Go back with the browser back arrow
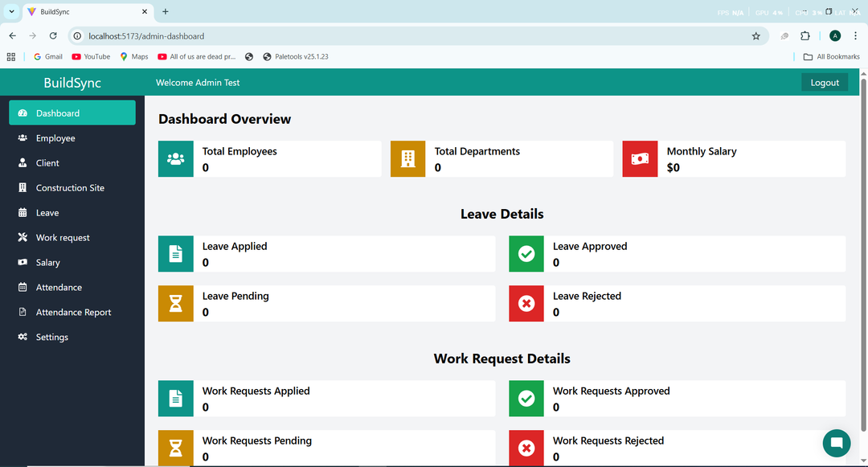The image size is (868, 467). [x=13, y=36]
